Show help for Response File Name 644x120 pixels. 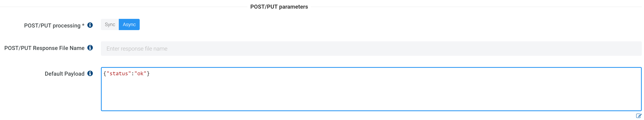pos(90,48)
